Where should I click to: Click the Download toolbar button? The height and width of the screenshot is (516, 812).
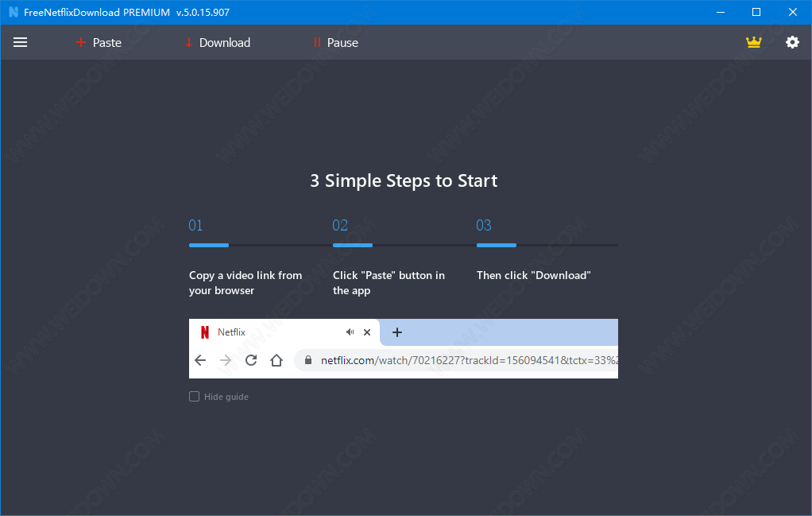218,42
